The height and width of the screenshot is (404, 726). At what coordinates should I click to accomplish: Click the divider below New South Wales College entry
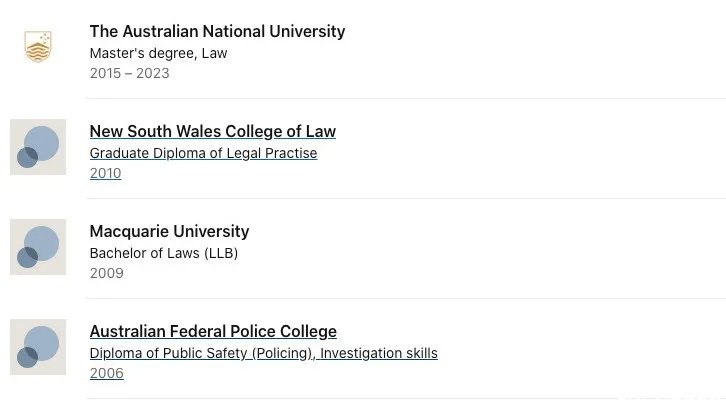coord(406,199)
